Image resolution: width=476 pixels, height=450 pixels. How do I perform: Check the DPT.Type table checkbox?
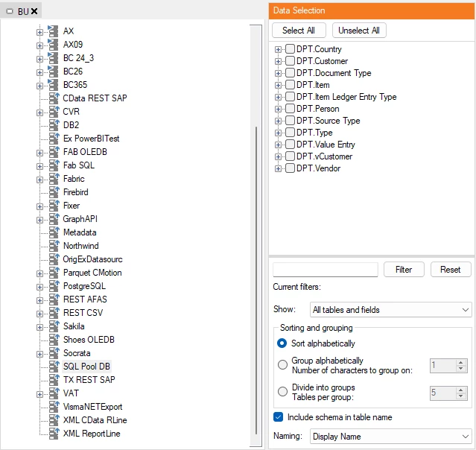(290, 133)
